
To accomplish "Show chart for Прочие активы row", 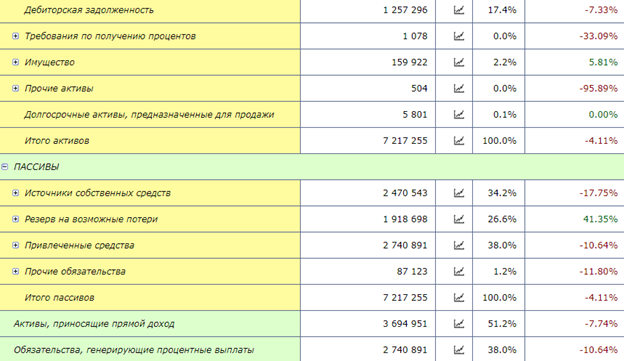I will pyautogui.click(x=459, y=88).
